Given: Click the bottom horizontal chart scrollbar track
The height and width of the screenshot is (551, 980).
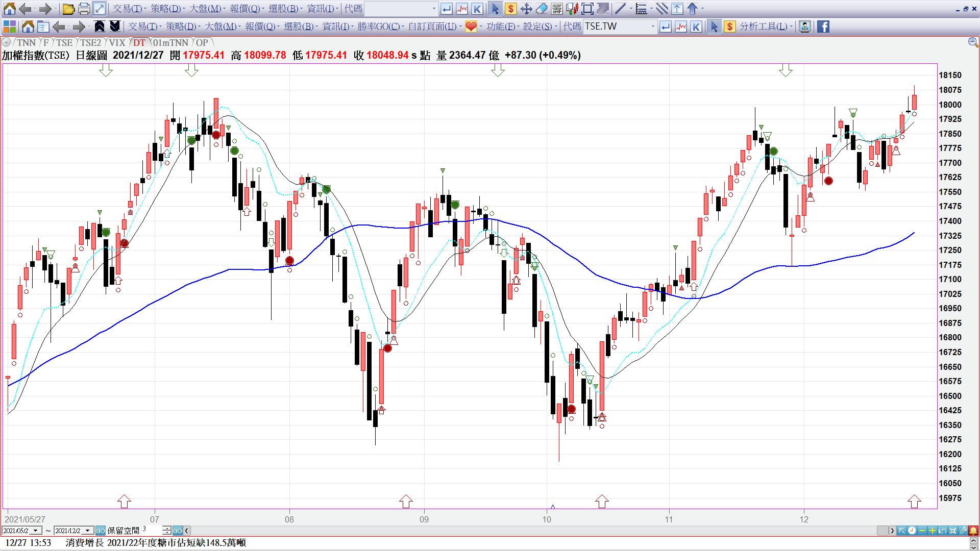Looking at the screenshot, I should coord(531,531).
